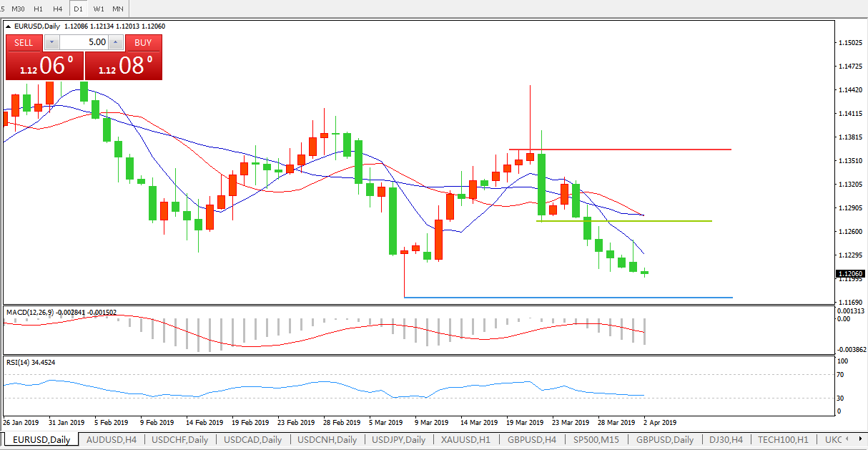Switch to the H1 timeframe
Screen dimensions: 868x450
coord(39,9)
